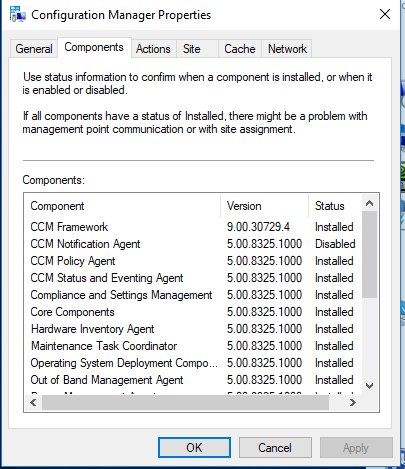This screenshot has height=469, width=405.
Task: Click the vertical scrollbar up arrow
Action: click(369, 203)
